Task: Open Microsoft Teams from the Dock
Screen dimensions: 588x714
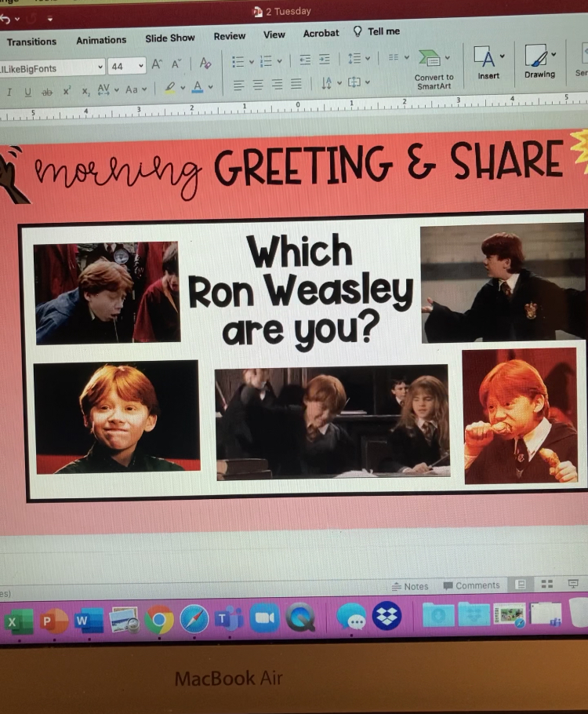Action: (230, 618)
